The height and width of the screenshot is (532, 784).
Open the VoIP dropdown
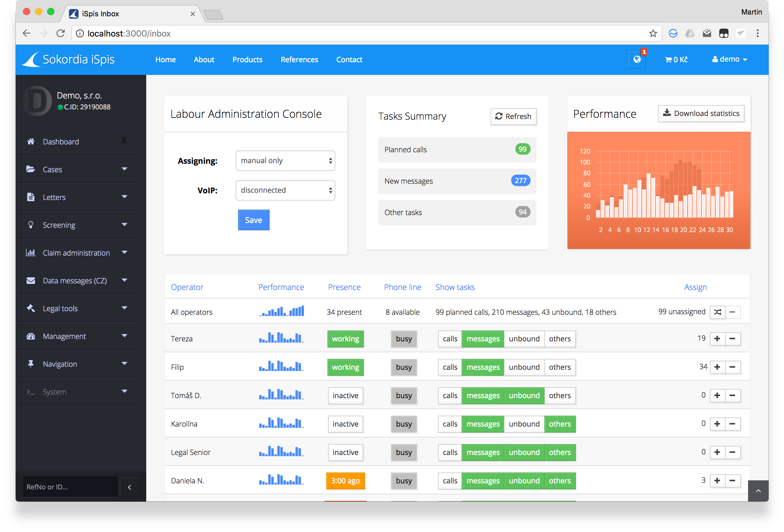pos(285,190)
